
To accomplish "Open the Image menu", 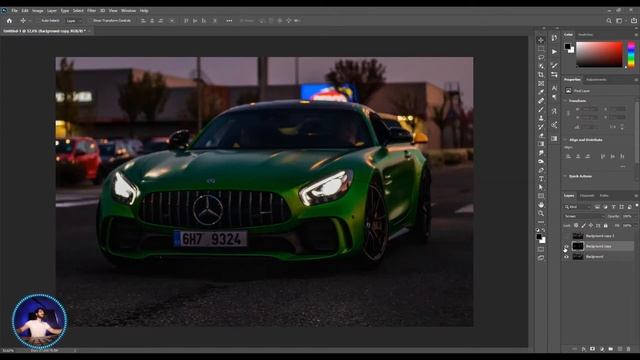I will coord(38,11).
